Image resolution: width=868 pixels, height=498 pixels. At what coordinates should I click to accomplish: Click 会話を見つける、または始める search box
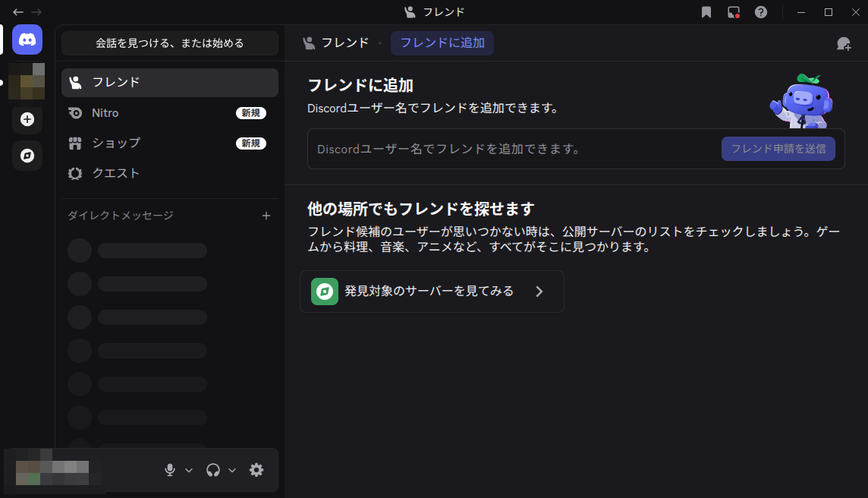point(170,43)
